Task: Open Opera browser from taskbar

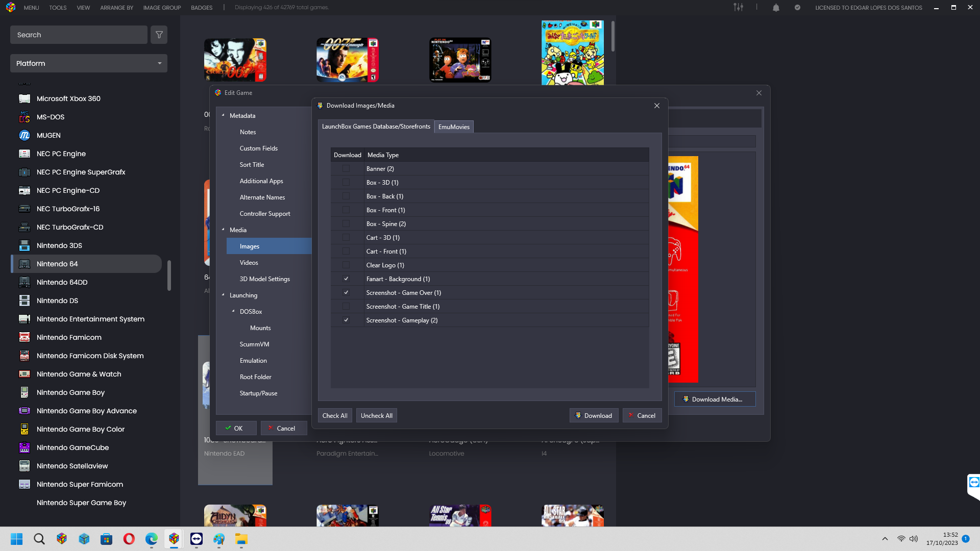Action: (129, 539)
